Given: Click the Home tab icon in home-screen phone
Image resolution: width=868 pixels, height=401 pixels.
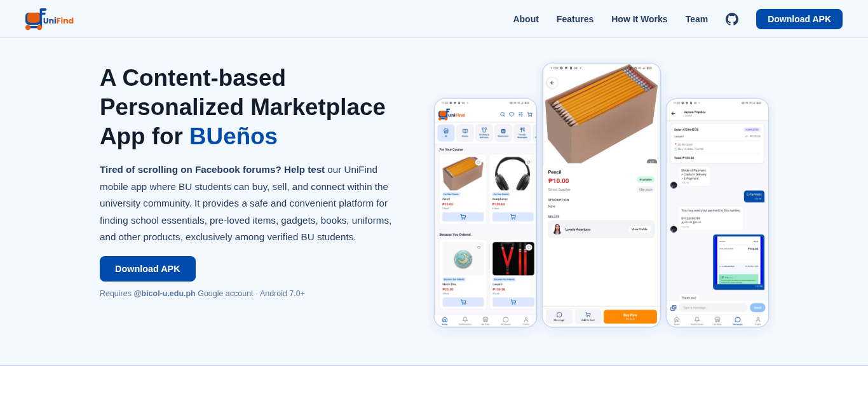Looking at the screenshot, I should 445,320.
